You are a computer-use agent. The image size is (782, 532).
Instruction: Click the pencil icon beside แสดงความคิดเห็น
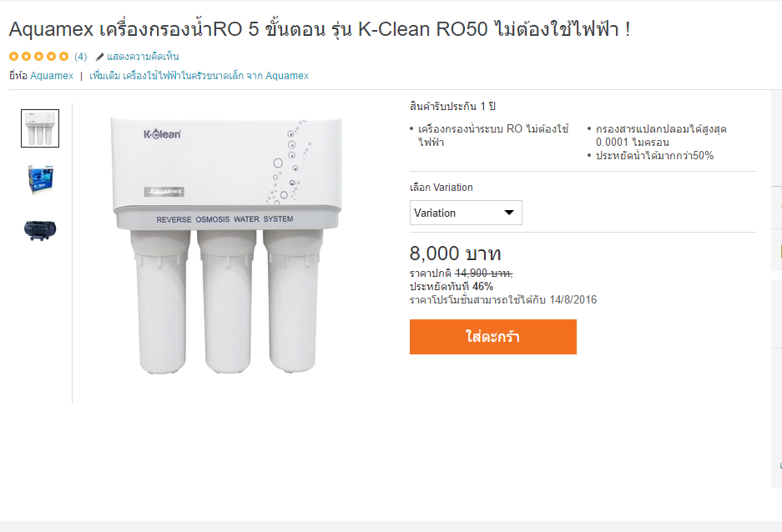(100, 57)
